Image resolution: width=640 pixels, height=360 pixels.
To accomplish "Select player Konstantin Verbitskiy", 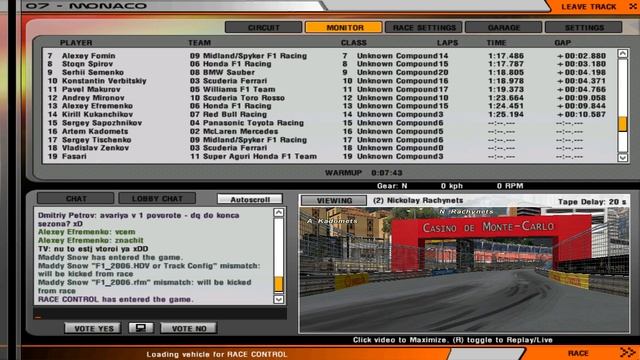I will tap(104, 81).
